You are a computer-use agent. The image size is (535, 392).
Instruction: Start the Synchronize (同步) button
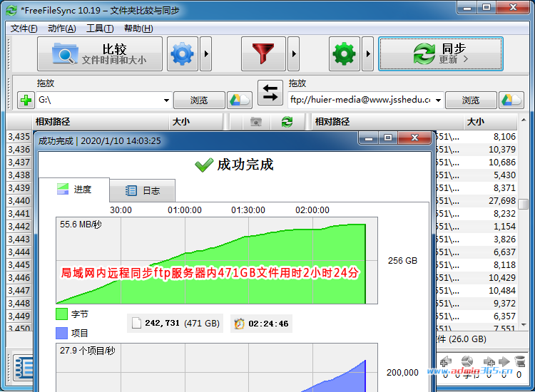click(441, 54)
